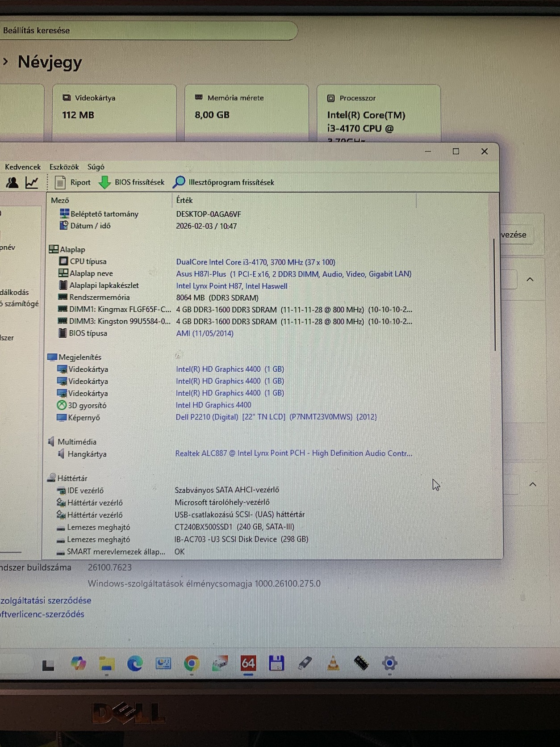Open the szolgáltatási szerződése link in Settings

click(46, 600)
